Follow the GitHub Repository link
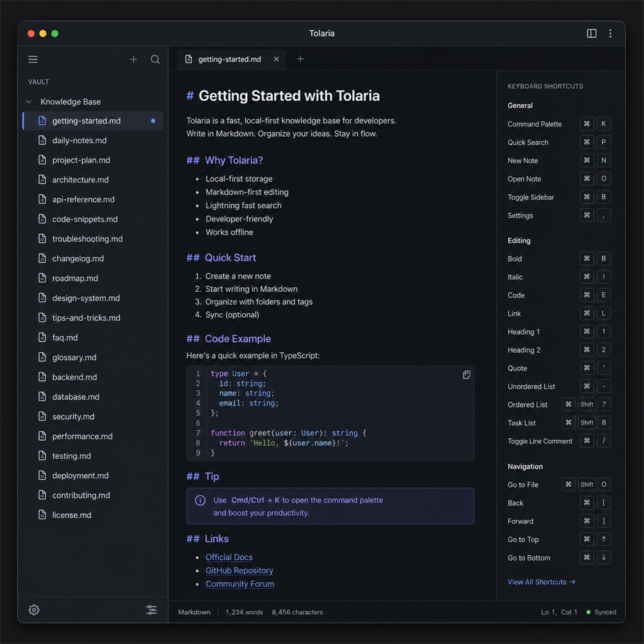The height and width of the screenshot is (644, 644). click(240, 570)
